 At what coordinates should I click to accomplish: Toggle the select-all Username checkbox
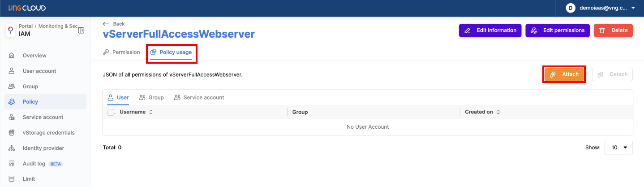111,112
